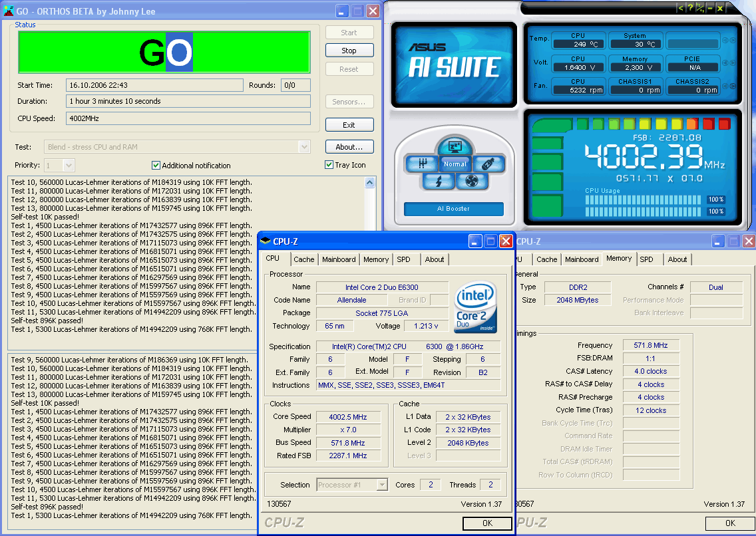Close AI Suite with the yellow X icon

click(x=720, y=8)
